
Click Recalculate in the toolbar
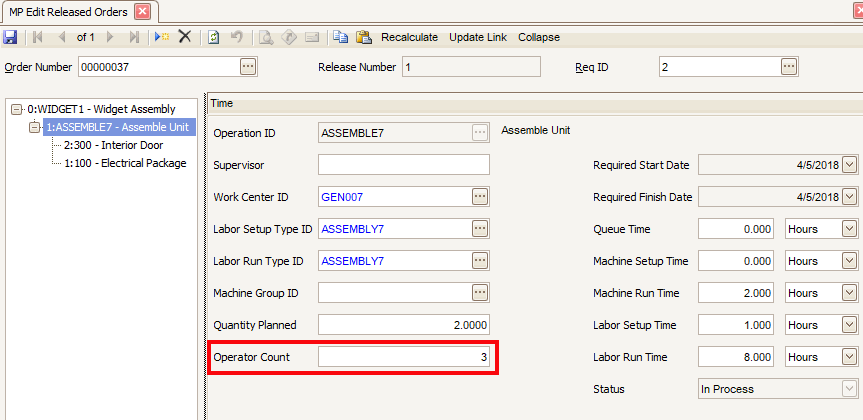[409, 37]
